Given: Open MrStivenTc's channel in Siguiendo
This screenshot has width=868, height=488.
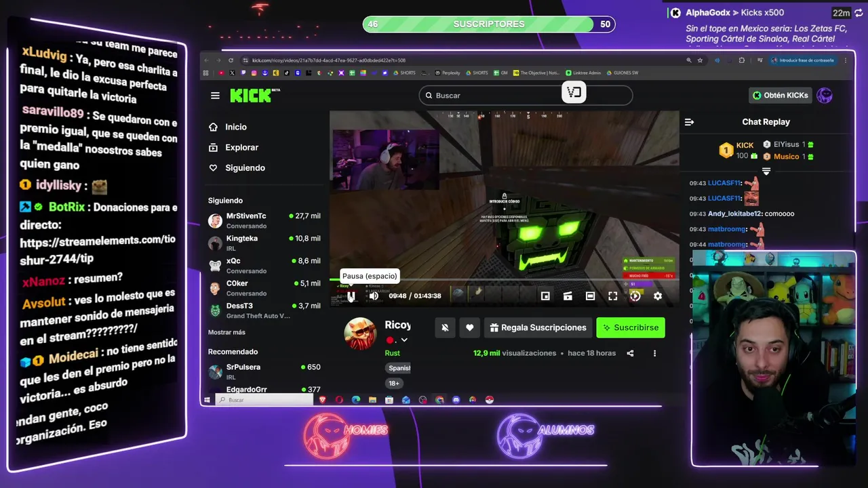Looking at the screenshot, I should (264, 220).
